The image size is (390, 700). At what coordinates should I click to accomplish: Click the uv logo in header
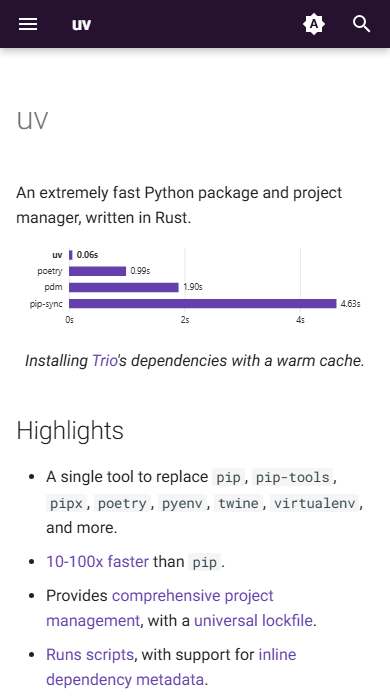click(81, 25)
